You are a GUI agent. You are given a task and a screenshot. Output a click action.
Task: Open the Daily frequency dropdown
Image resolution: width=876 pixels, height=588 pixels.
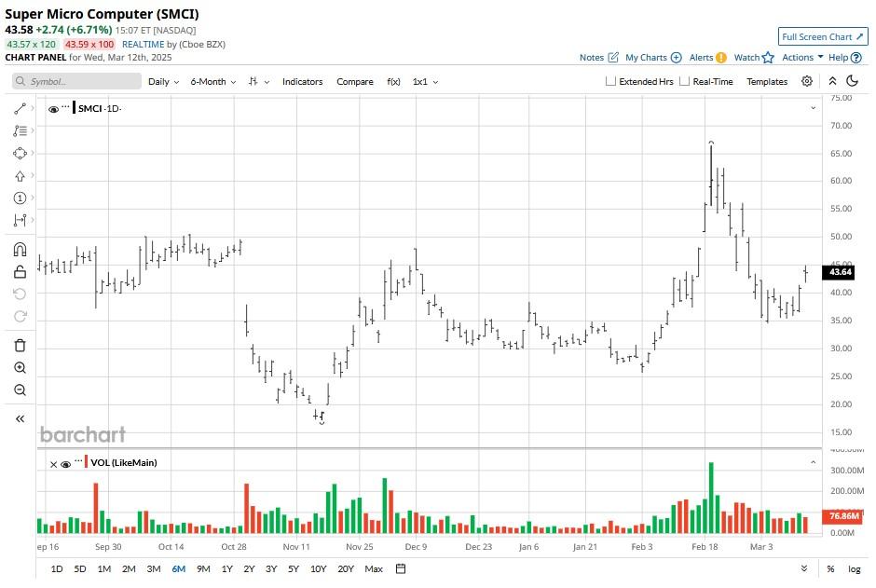(163, 82)
